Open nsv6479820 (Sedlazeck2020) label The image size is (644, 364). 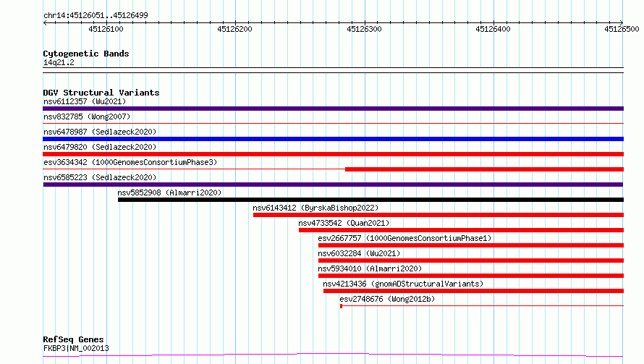(100, 147)
